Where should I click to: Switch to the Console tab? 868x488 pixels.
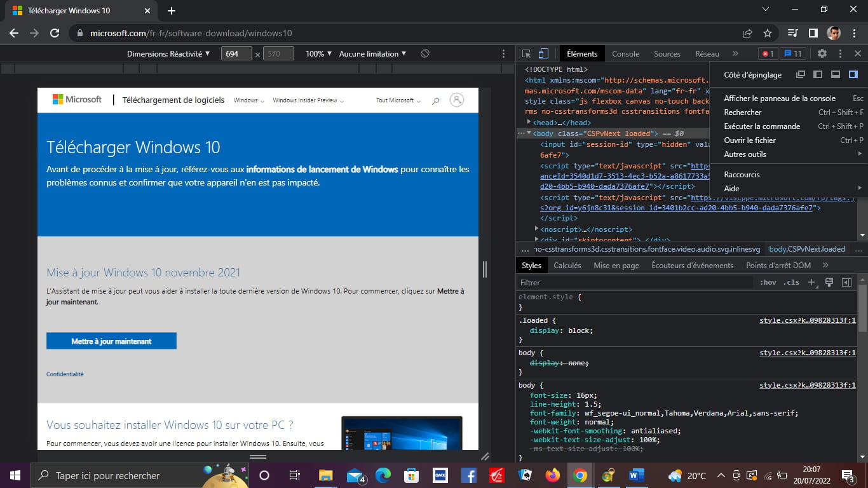(x=626, y=54)
